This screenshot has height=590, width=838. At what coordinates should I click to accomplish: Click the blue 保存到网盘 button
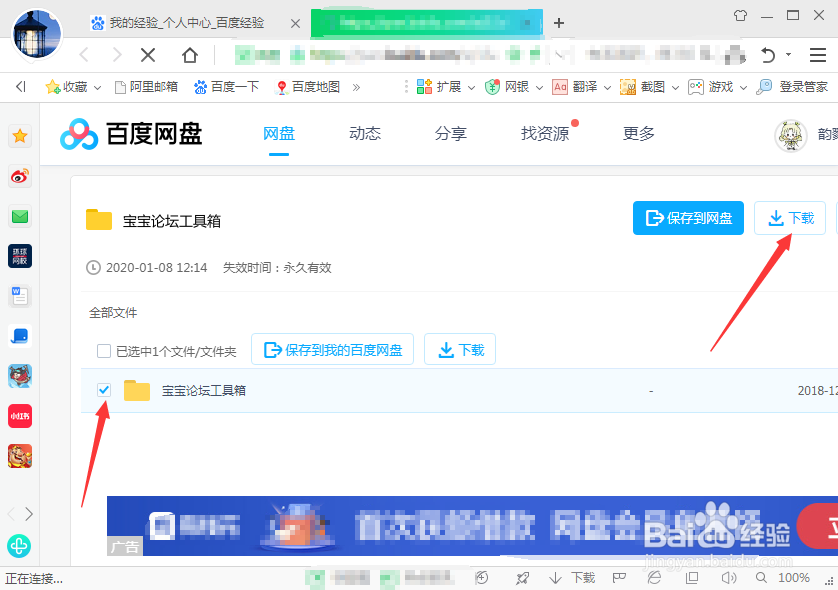pos(688,218)
